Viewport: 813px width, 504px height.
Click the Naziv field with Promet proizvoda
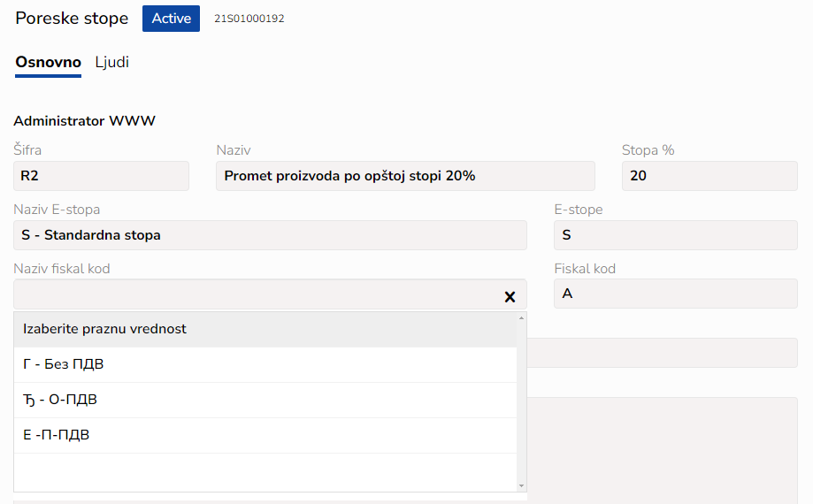[x=405, y=176]
